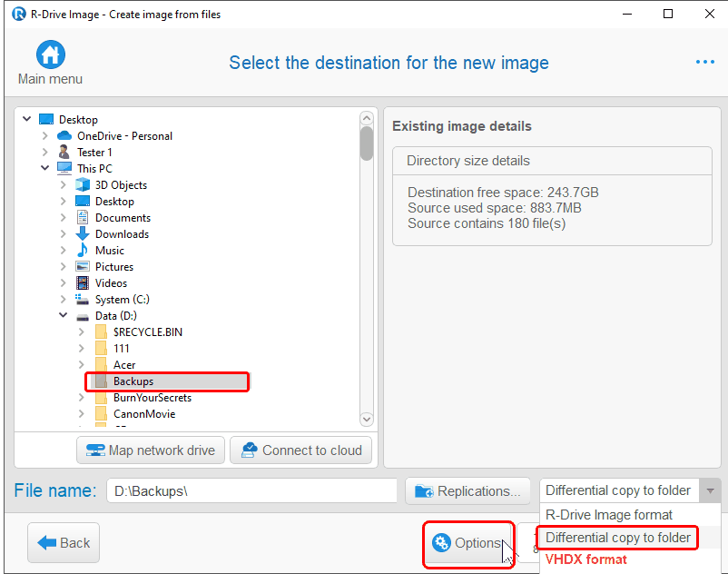Open the Options settings button
This screenshot has height=574, width=728.
click(467, 543)
